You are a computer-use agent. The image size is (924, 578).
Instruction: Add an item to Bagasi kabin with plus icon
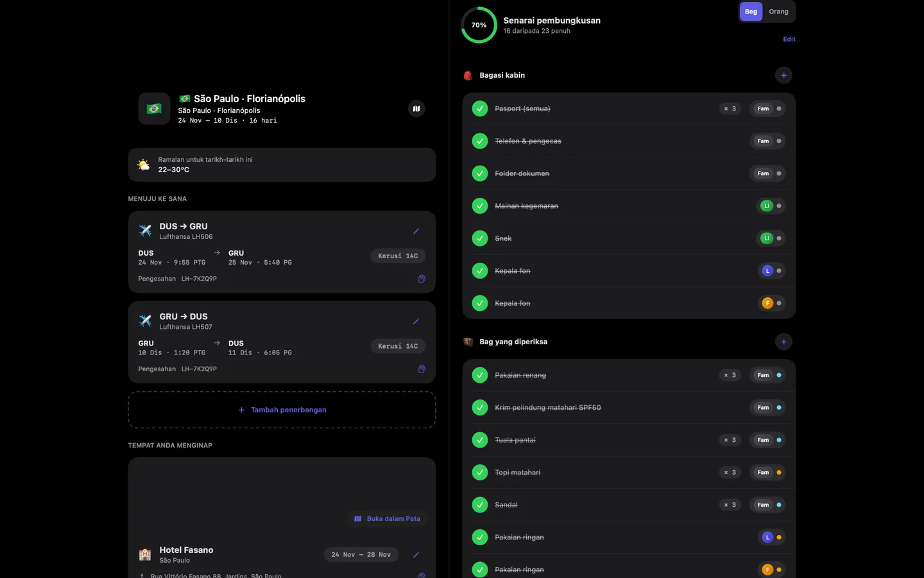click(783, 75)
